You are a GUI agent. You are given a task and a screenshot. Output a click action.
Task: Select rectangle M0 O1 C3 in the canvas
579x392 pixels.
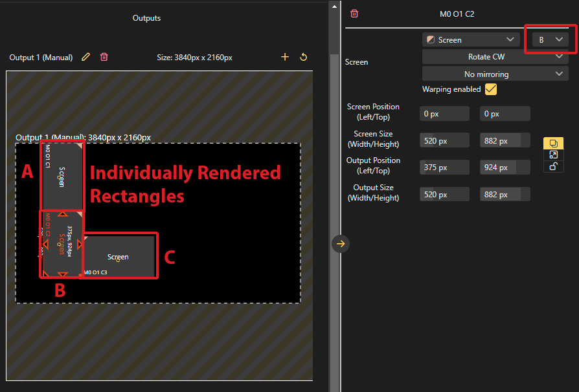(119, 257)
